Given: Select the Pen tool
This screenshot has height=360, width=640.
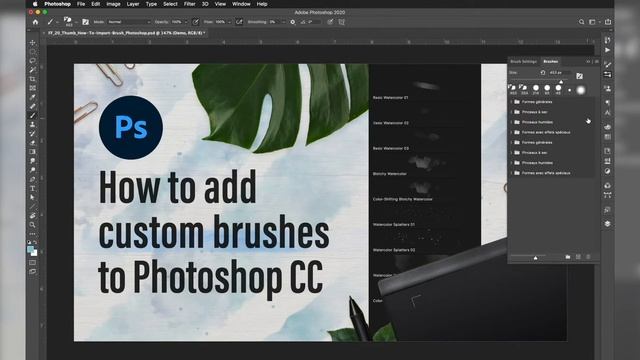Looking at the screenshot, I should 32,179.
